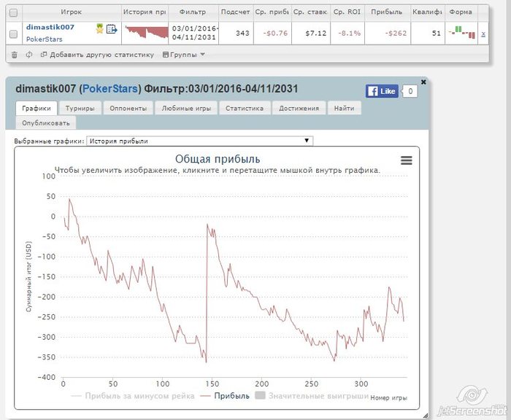Toggle the Значительные выигрыши legend item
The height and width of the screenshot is (420, 511).
point(312,396)
